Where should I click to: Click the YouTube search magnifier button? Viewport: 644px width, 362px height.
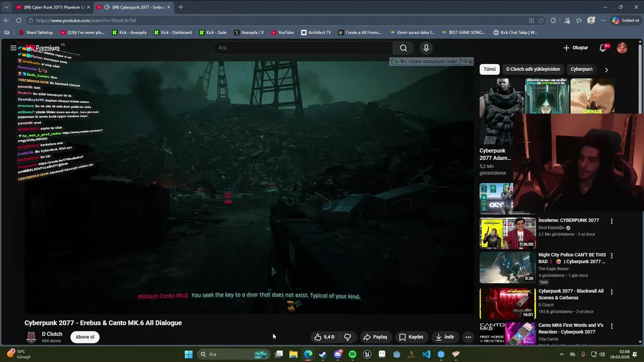[404, 48]
